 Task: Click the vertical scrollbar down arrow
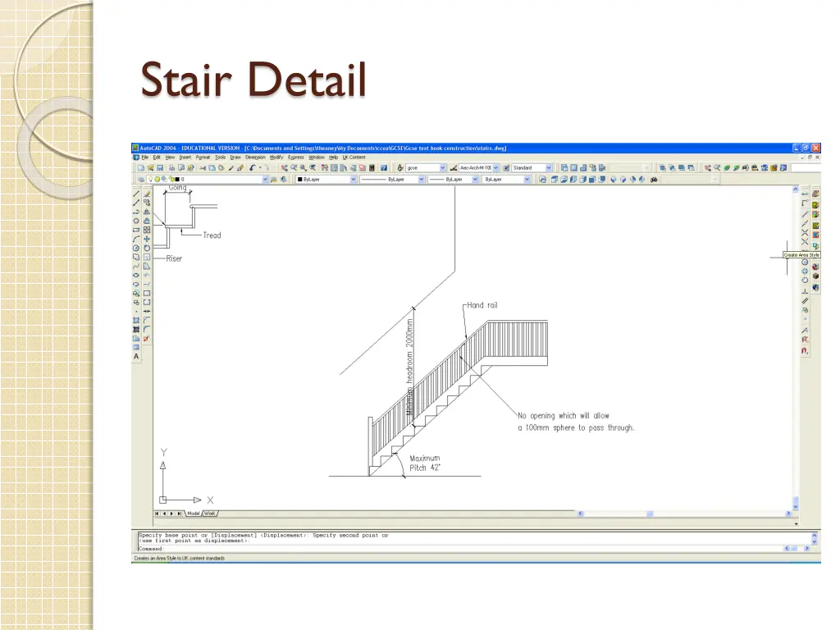(796, 506)
